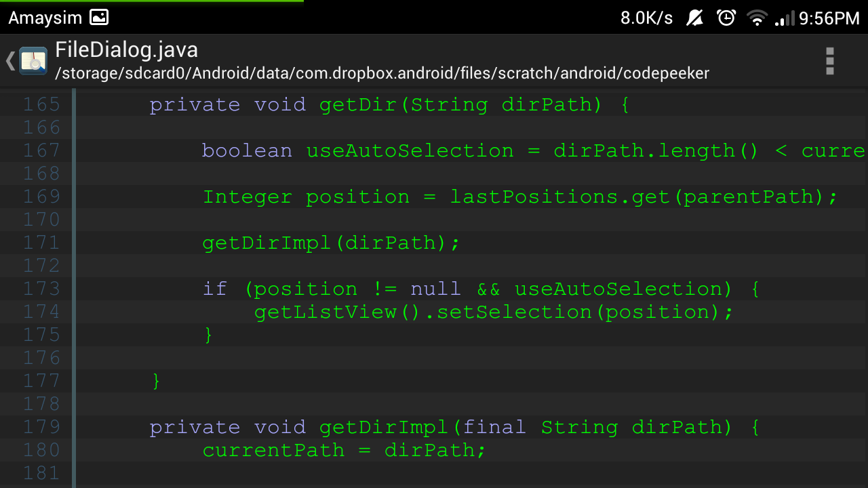Screen dimensions: 868x488
Task: Tap the getDirImpl method declaration line
Action: [454, 428]
